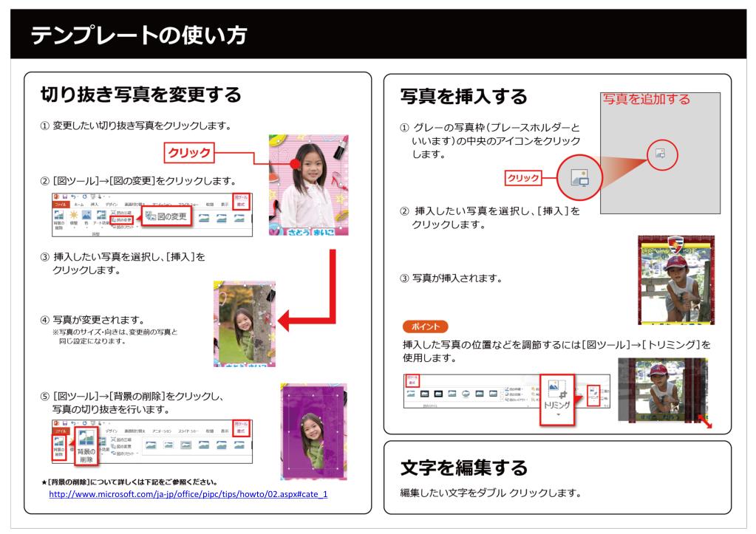Click red クリック label beside the picture icon
Screen dimensions: 756x534
(x=523, y=178)
